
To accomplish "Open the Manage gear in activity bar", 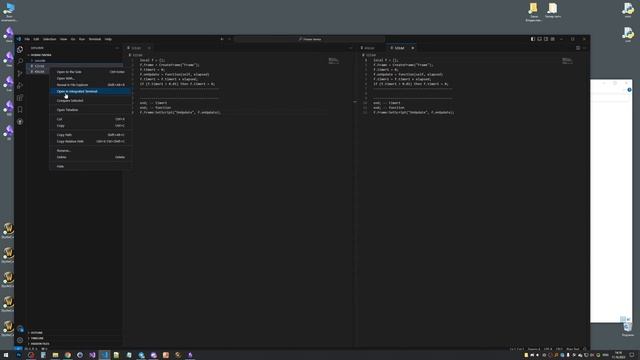I will (20, 340).
